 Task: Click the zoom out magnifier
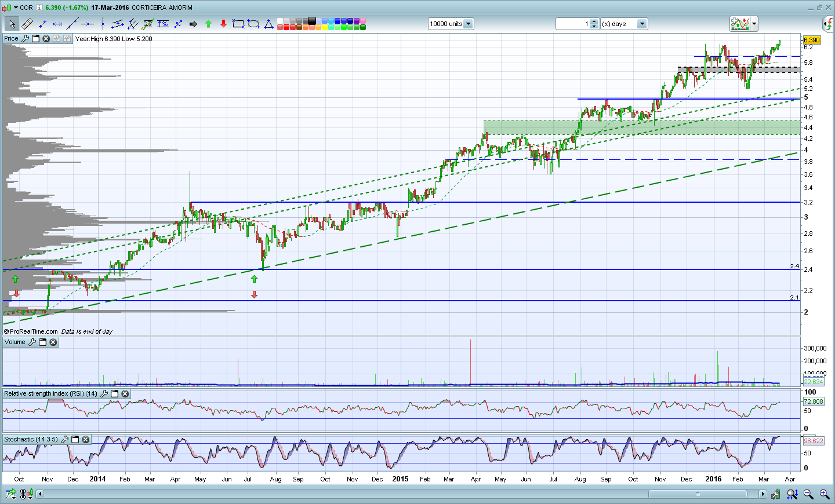[808, 494]
